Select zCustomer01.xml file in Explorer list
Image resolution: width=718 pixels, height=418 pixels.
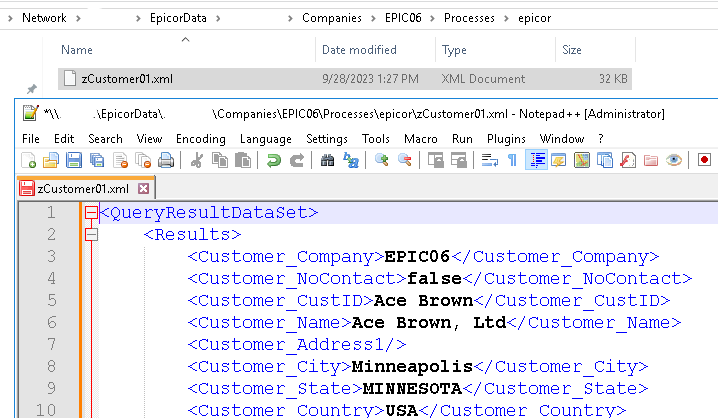tap(345, 79)
